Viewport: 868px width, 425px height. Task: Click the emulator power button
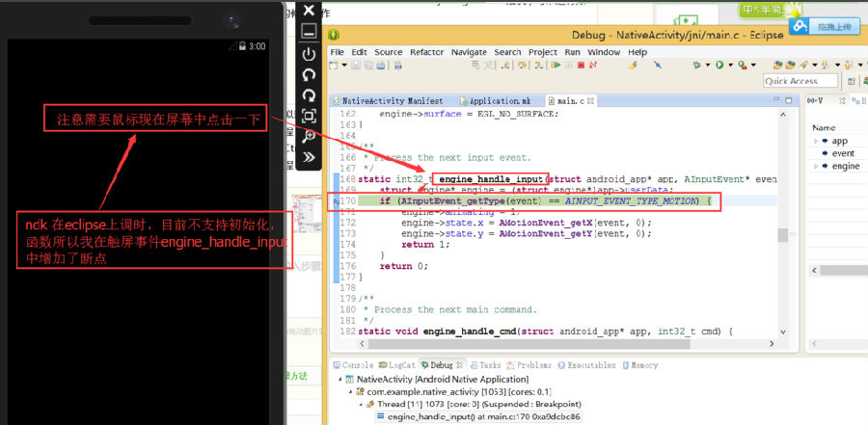click(x=309, y=54)
